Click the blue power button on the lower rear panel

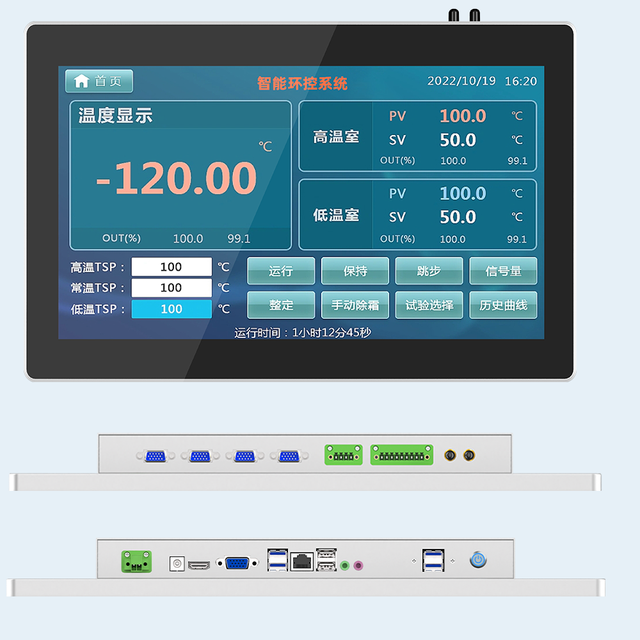pyautogui.click(x=478, y=560)
